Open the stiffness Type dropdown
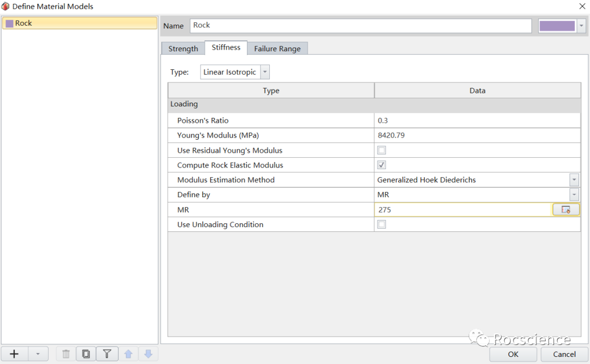Image resolution: width=590 pixels, height=364 pixels. point(265,72)
